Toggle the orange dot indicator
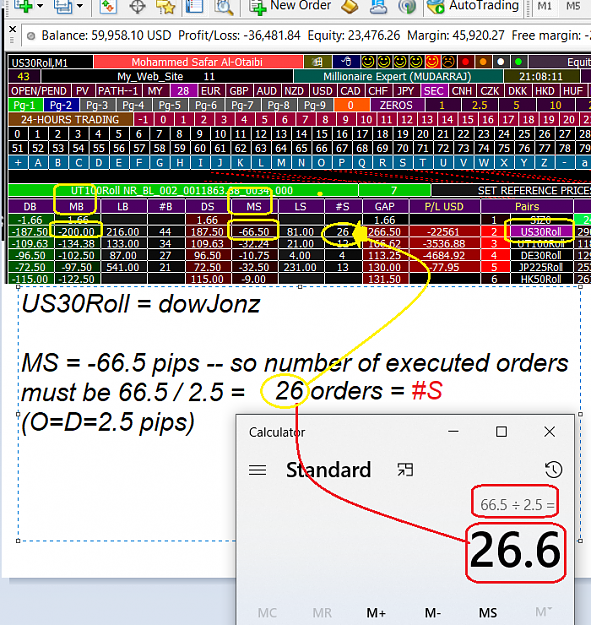The image size is (591, 625). (x=483, y=62)
